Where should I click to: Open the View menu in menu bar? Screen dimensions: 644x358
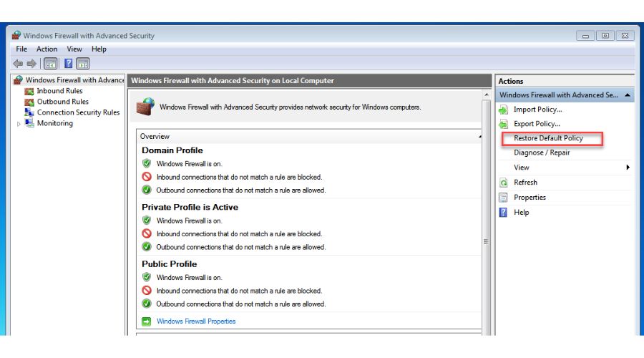point(74,49)
